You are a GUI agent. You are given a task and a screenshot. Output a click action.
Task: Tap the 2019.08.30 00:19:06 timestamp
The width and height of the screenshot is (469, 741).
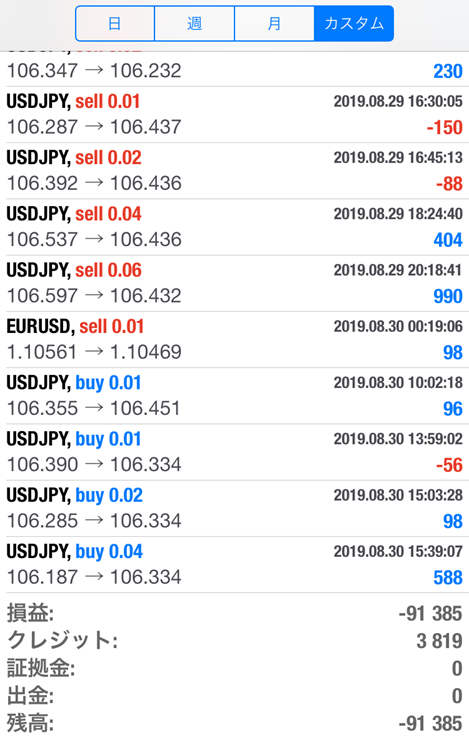point(398,327)
